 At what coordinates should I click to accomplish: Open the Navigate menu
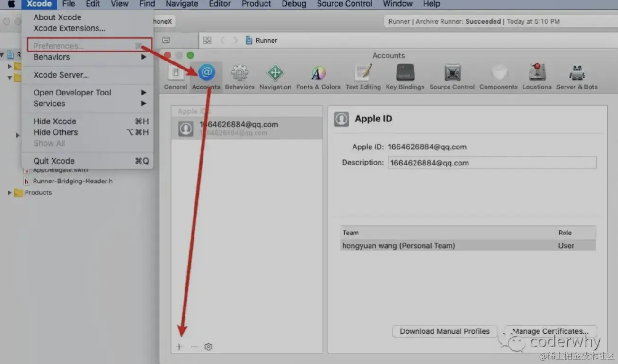pos(182,4)
